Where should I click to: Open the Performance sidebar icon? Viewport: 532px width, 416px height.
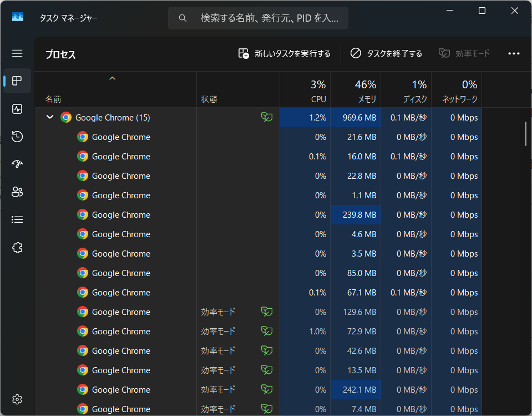[17, 109]
